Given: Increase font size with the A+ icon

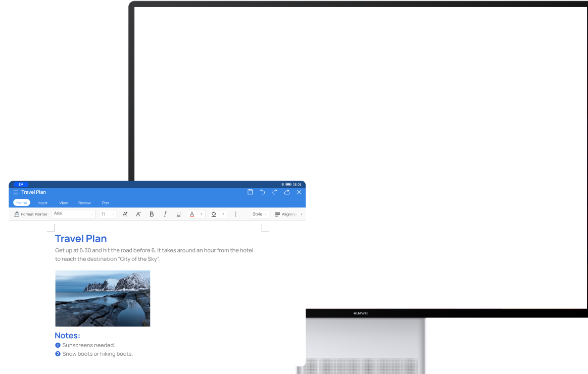Looking at the screenshot, I should click(x=125, y=214).
